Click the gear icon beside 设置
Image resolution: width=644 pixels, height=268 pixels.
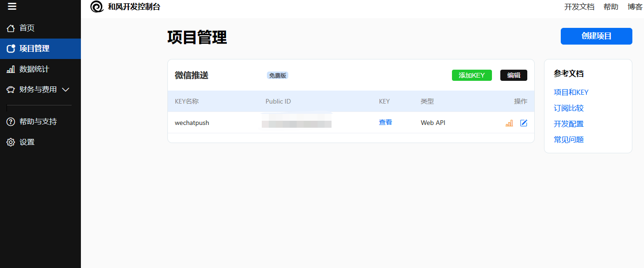click(11, 142)
